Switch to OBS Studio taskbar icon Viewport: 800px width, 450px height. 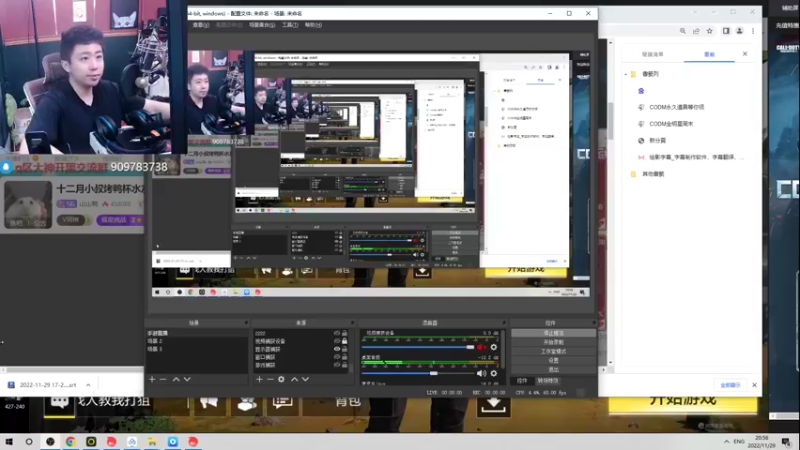click(50, 442)
